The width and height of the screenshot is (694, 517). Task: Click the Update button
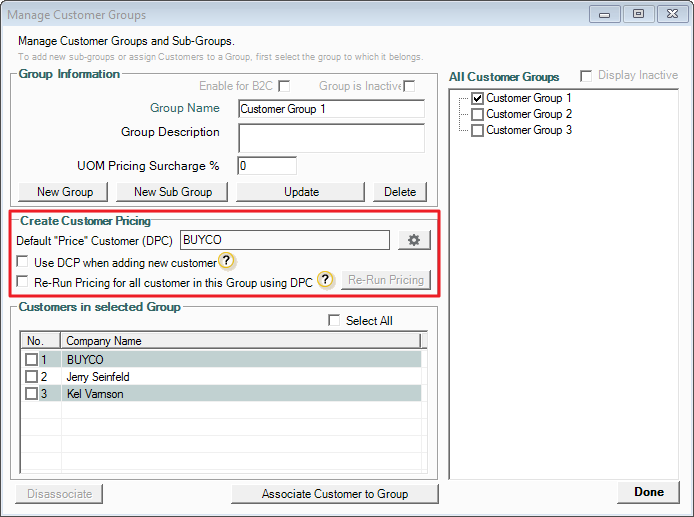(x=301, y=192)
